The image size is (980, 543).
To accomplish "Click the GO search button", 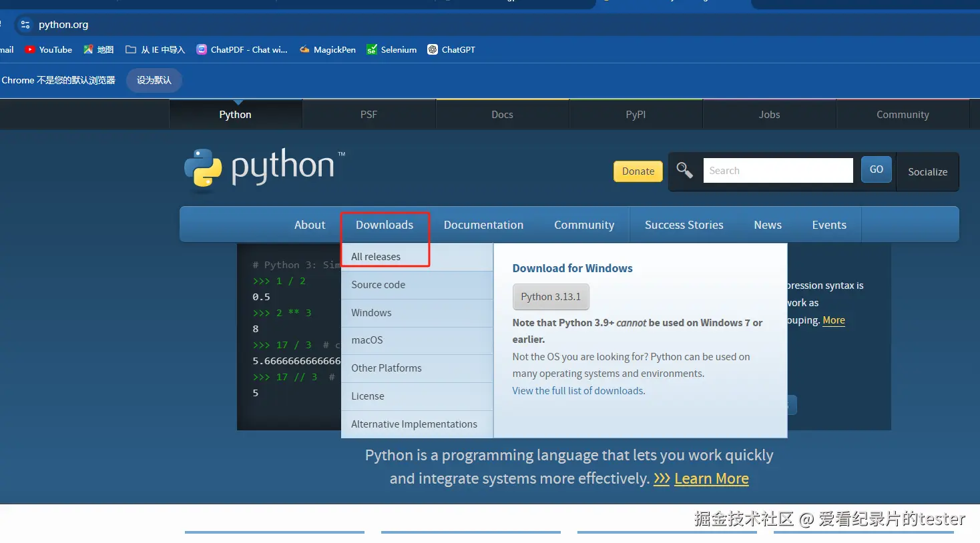I will 877,169.
